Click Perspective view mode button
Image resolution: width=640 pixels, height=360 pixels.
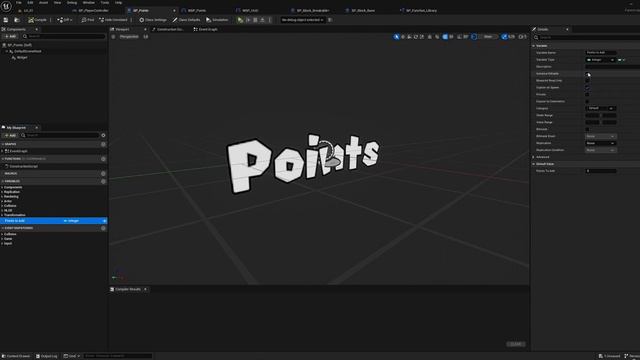tap(129, 37)
